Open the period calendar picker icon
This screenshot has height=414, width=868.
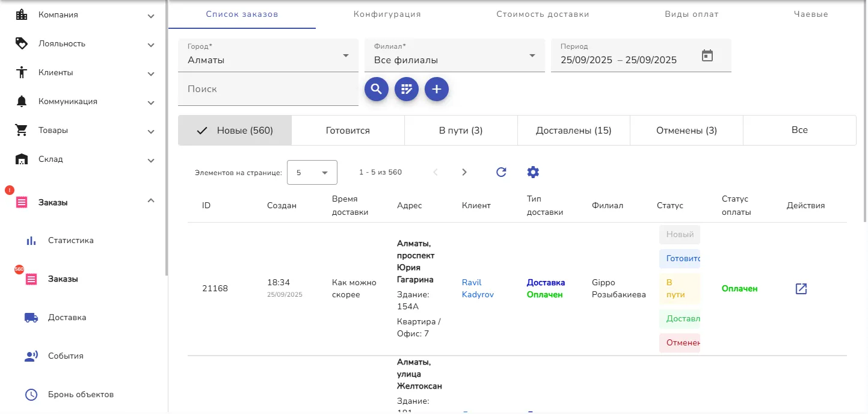pos(707,55)
